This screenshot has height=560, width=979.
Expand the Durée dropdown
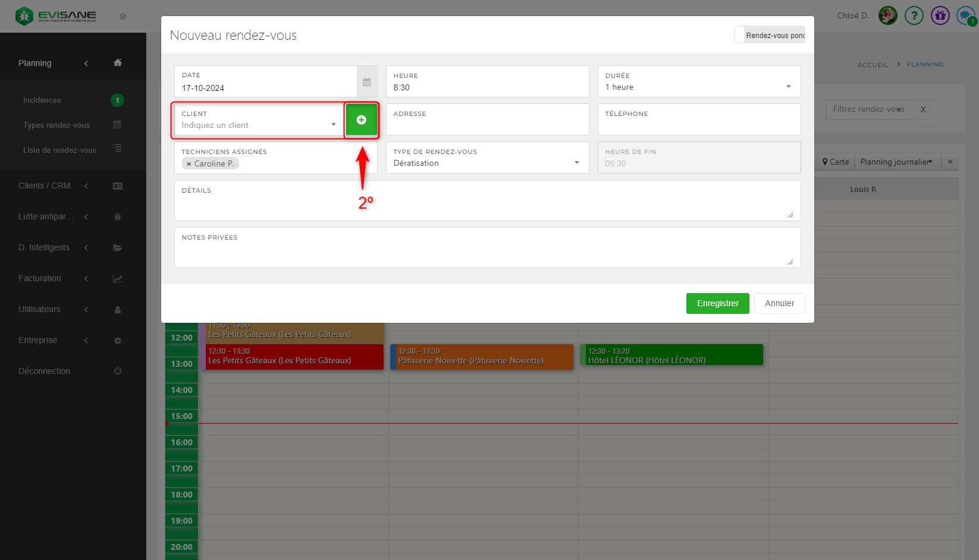click(x=698, y=87)
